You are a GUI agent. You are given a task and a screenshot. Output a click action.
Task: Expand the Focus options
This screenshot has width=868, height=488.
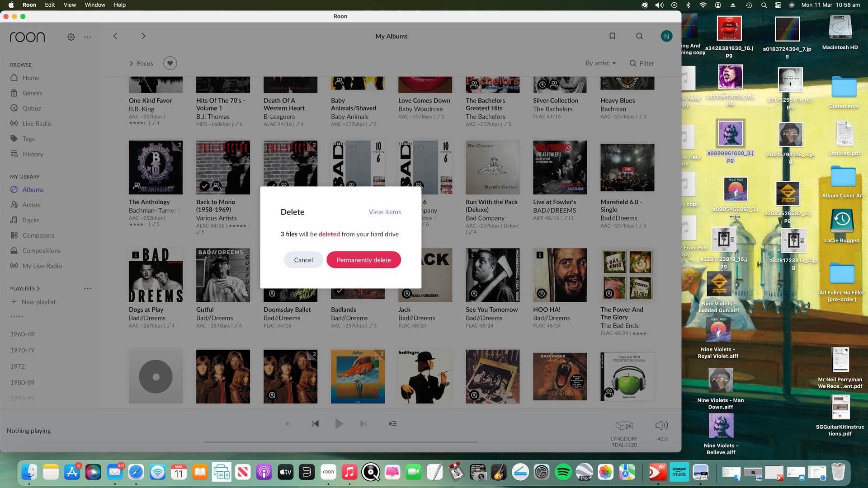142,63
